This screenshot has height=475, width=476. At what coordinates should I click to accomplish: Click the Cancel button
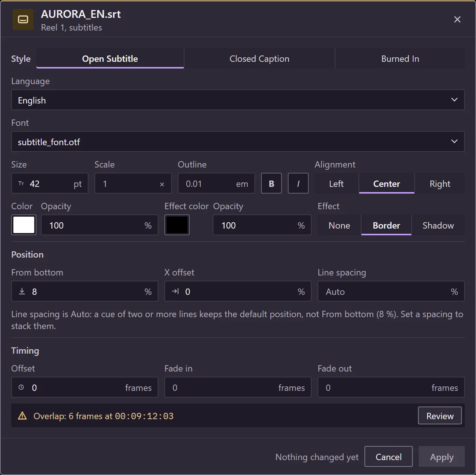pyautogui.click(x=389, y=456)
